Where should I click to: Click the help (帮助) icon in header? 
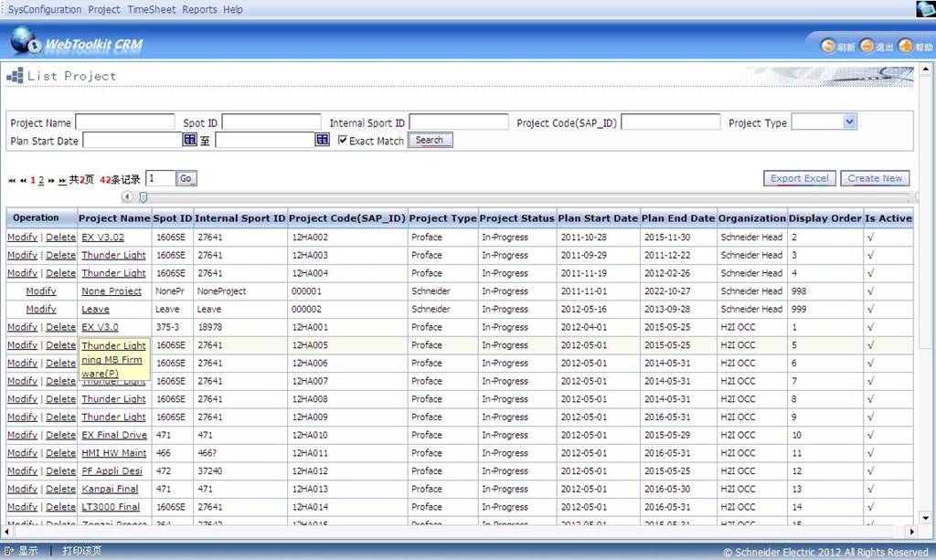point(906,46)
